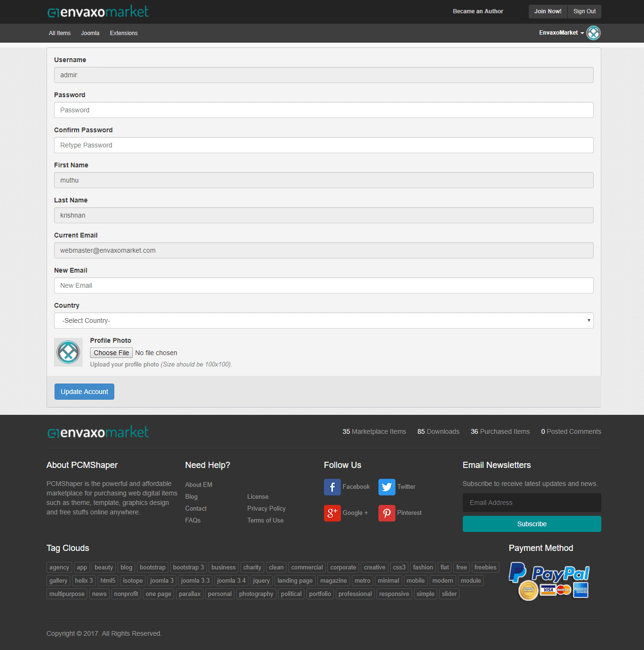Select the landing page tag

(x=295, y=581)
